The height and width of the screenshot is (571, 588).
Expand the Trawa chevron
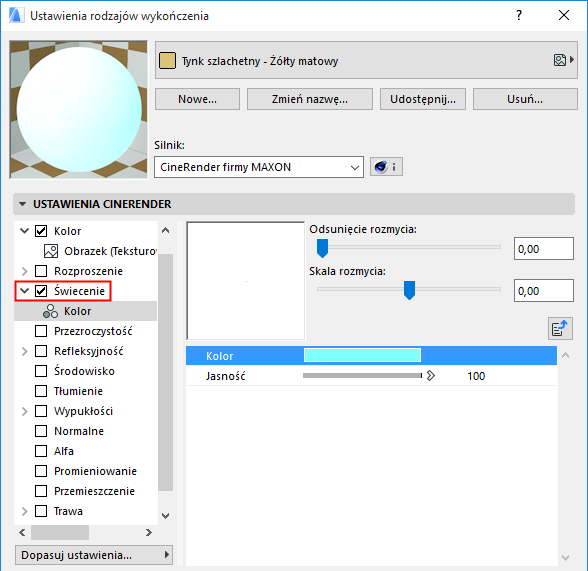click(x=24, y=511)
